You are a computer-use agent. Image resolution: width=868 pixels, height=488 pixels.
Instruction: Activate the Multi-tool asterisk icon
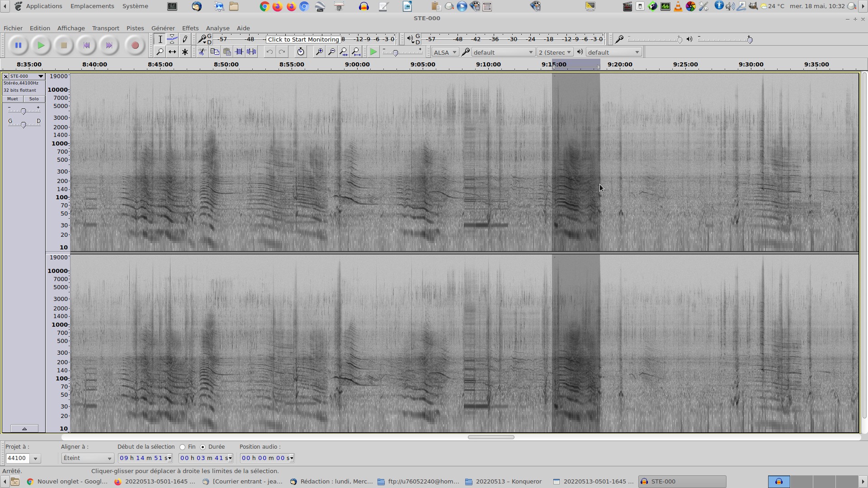tap(185, 52)
